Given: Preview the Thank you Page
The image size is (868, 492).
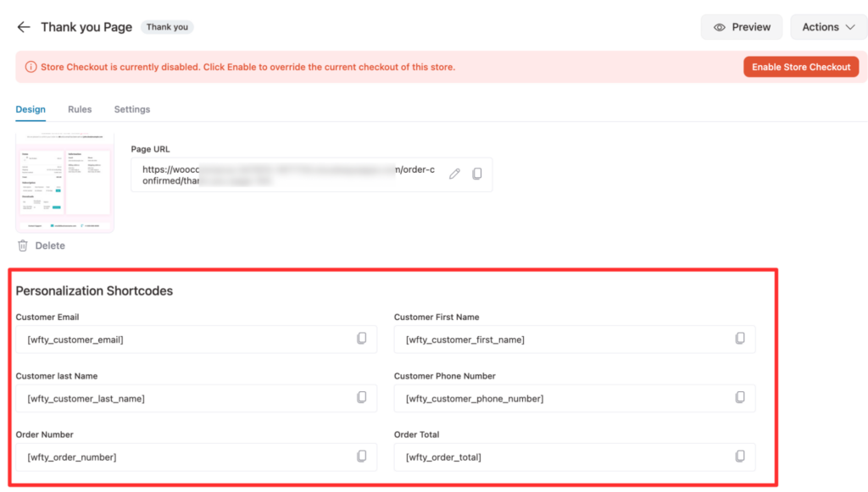Looking at the screenshot, I should pyautogui.click(x=741, y=26).
